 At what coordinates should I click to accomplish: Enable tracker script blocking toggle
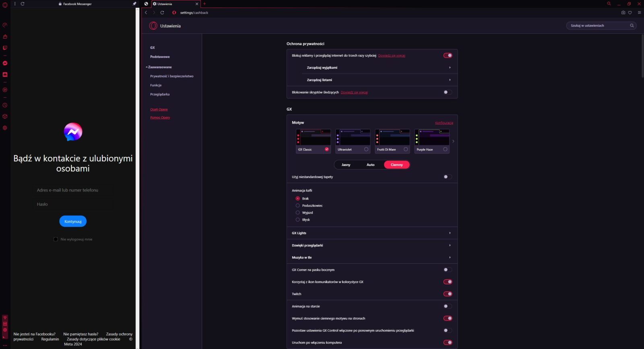coord(448,92)
